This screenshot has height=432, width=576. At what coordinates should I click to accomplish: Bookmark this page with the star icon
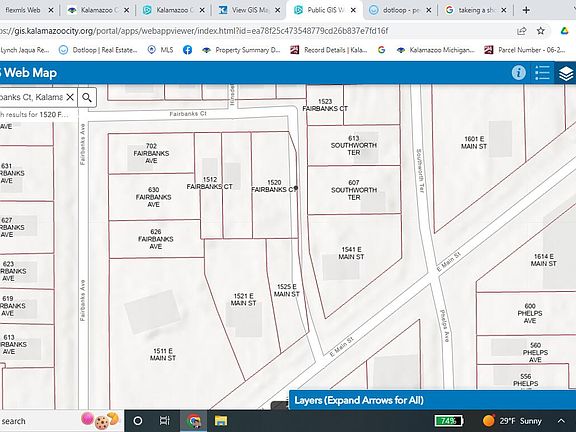click(x=540, y=31)
